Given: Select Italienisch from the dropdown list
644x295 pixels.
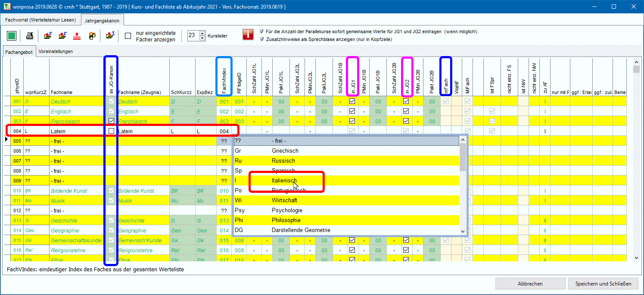Looking at the screenshot, I should coord(284,181).
